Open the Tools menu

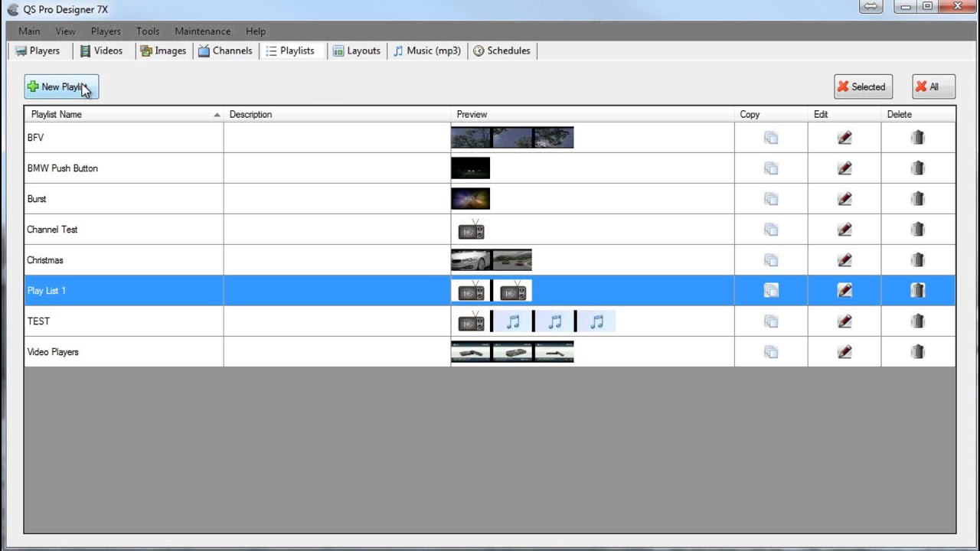point(148,31)
